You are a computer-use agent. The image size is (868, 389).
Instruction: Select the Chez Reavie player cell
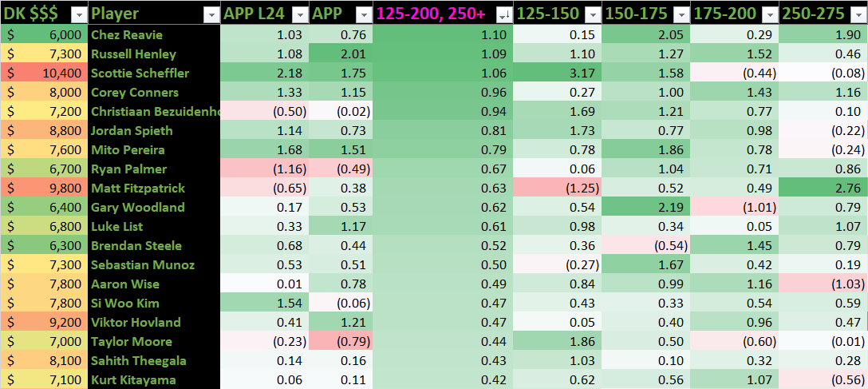tap(154, 35)
